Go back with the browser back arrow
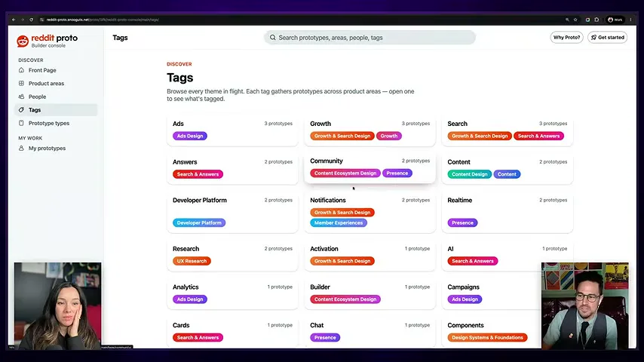 [14, 20]
